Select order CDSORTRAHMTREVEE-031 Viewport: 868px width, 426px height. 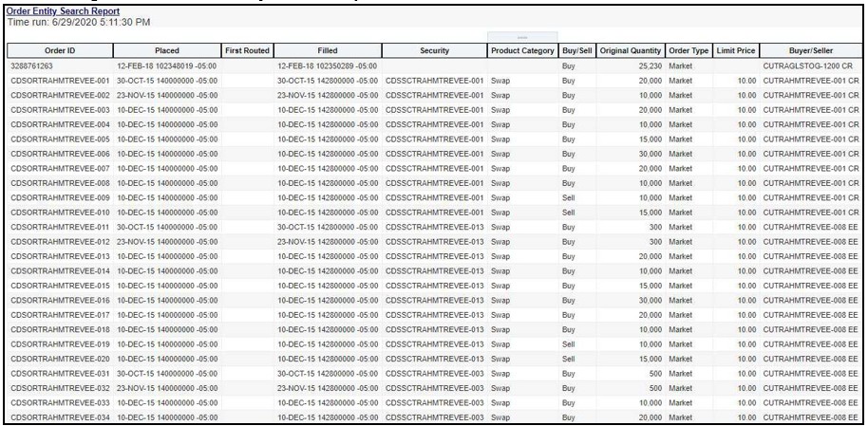coord(61,374)
